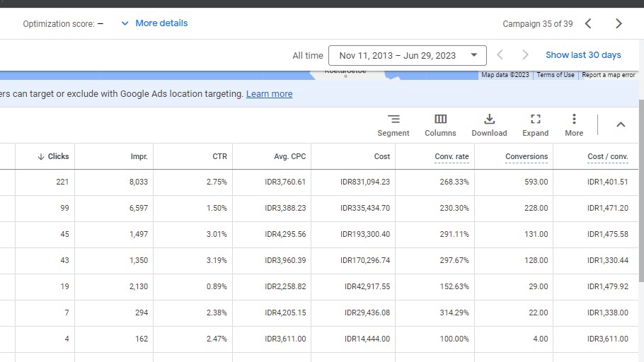644x362 pixels.
Task: Click the vertical scrollbar thumb
Action: click(641, 190)
